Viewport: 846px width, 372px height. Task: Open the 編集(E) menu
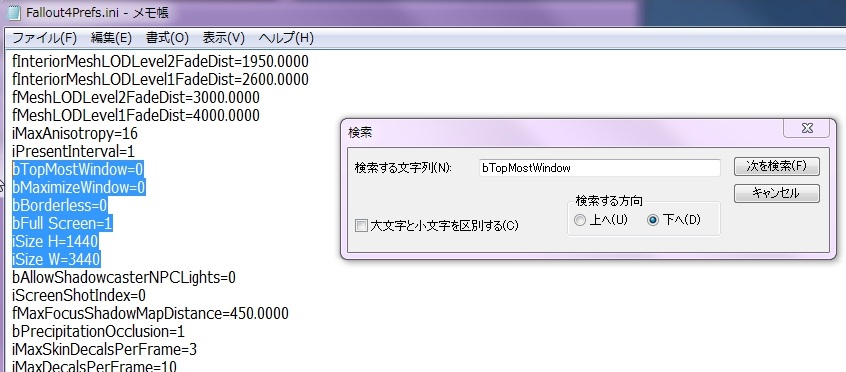tap(111, 38)
